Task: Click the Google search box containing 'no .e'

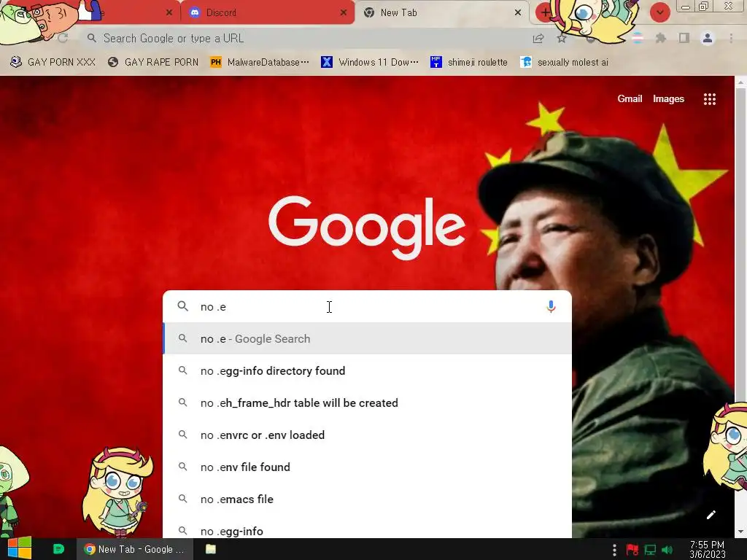Action: click(x=367, y=307)
